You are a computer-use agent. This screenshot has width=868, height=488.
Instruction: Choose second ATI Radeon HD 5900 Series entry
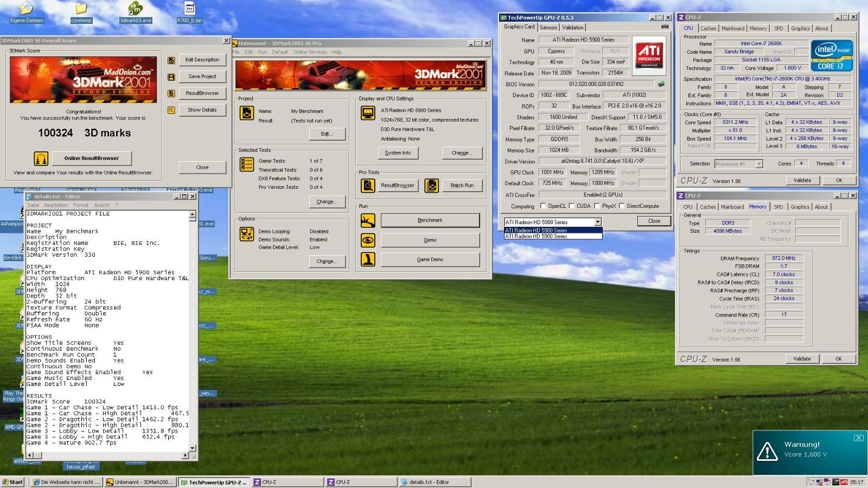pyautogui.click(x=553, y=237)
